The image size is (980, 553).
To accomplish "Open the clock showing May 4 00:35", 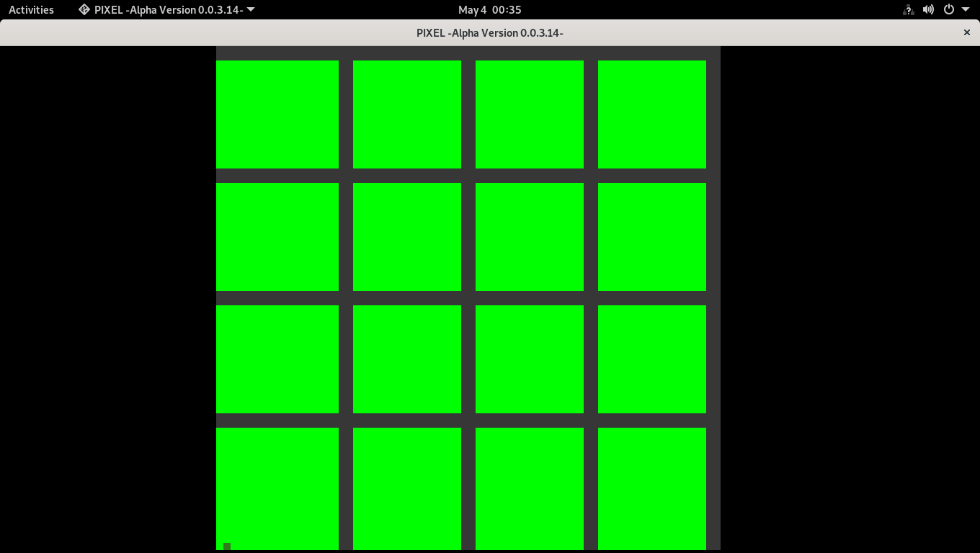I will [490, 9].
